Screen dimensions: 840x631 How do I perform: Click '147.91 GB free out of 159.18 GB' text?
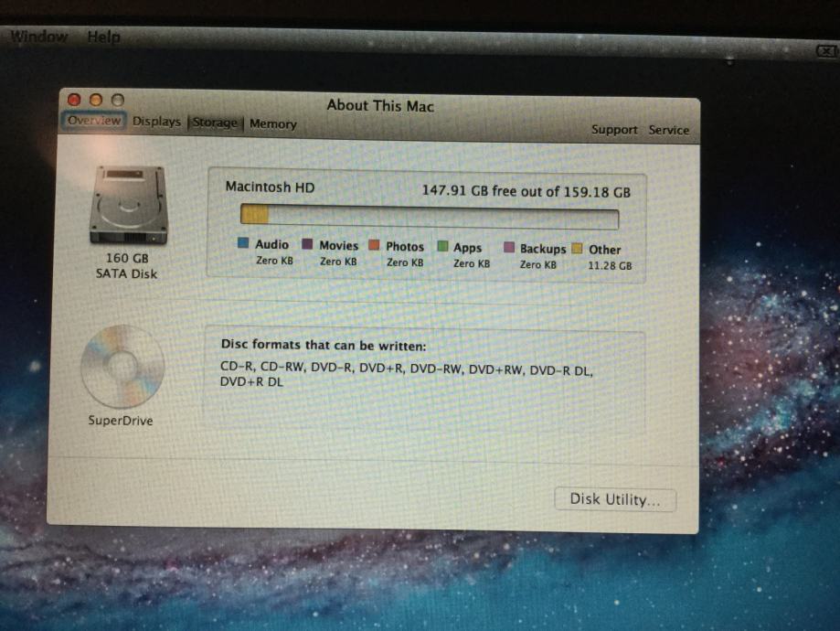point(526,191)
